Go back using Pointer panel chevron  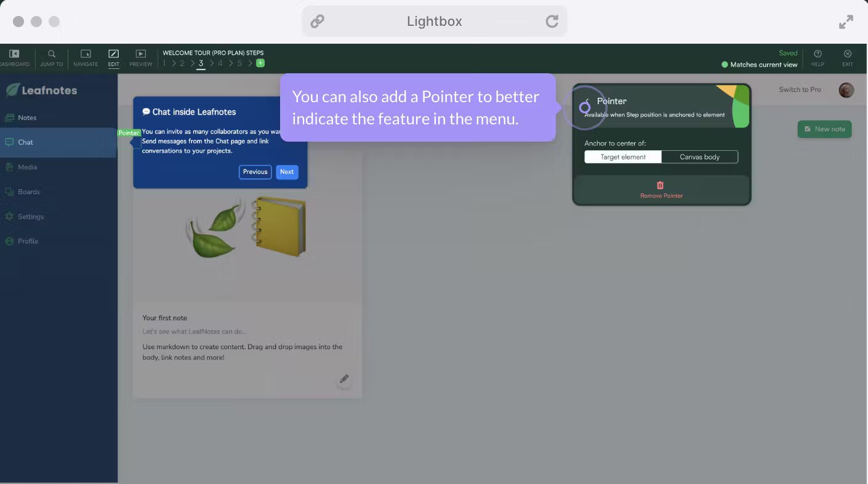pos(587,101)
